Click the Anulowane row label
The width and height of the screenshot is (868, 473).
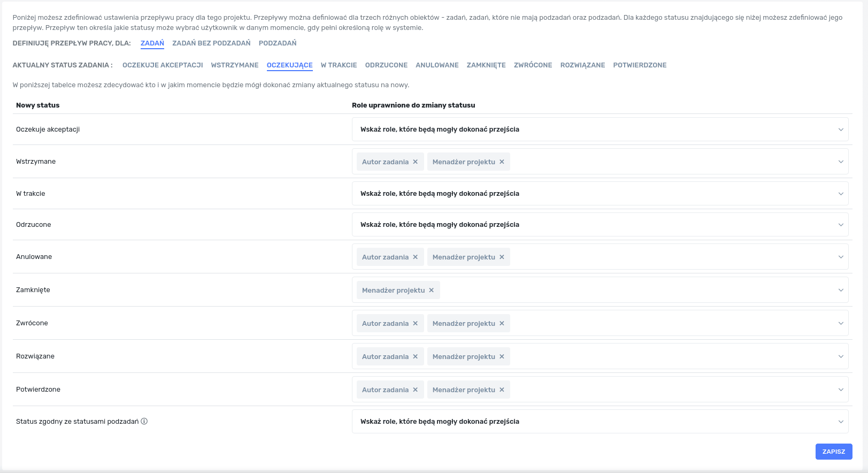click(34, 257)
